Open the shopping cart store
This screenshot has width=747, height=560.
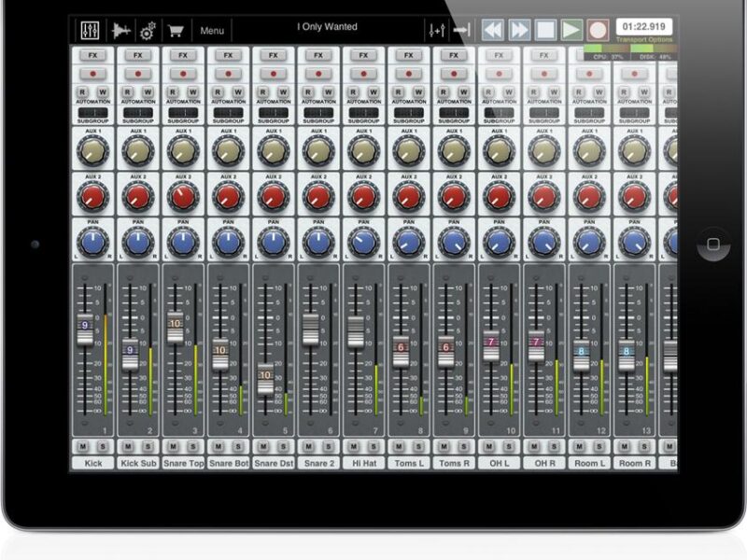pyautogui.click(x=175, y=30)
